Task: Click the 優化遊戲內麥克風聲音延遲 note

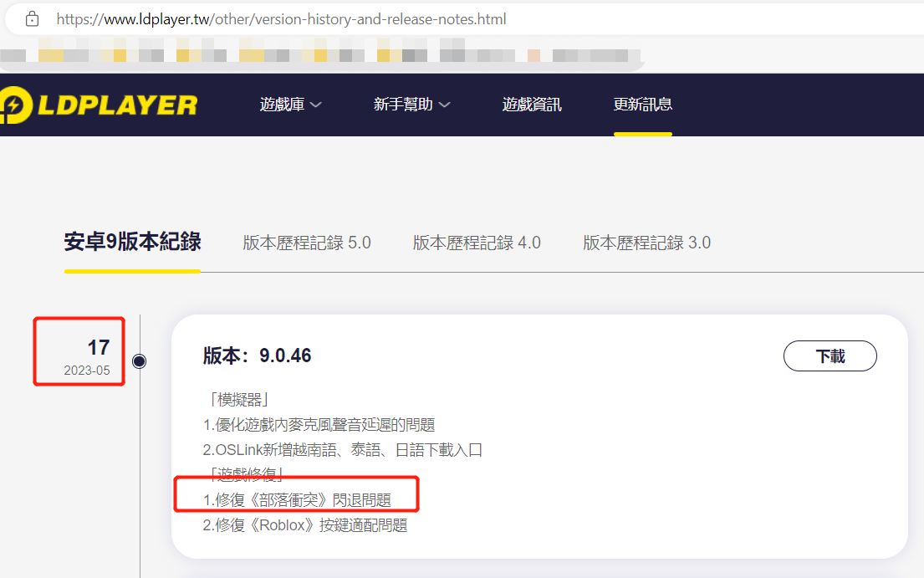Action: point(319,425)
